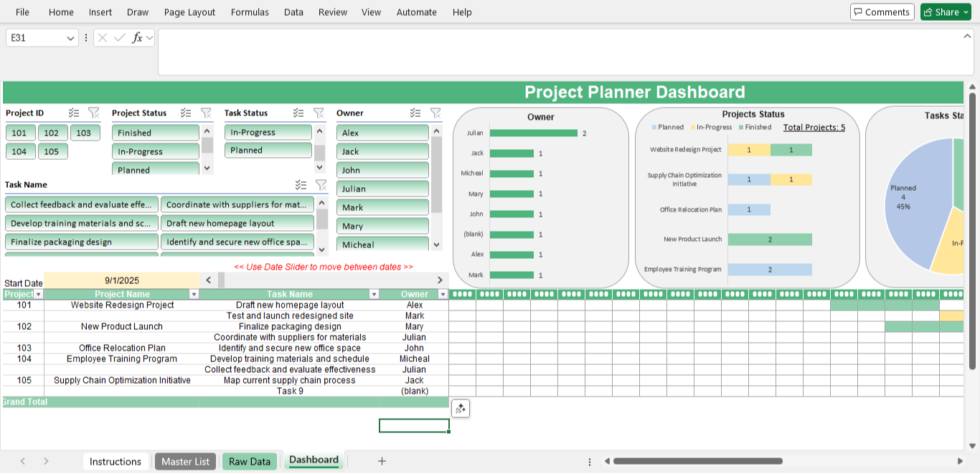
Task: Select Project ID 103 in the slicer
Action: pos(84,132)
